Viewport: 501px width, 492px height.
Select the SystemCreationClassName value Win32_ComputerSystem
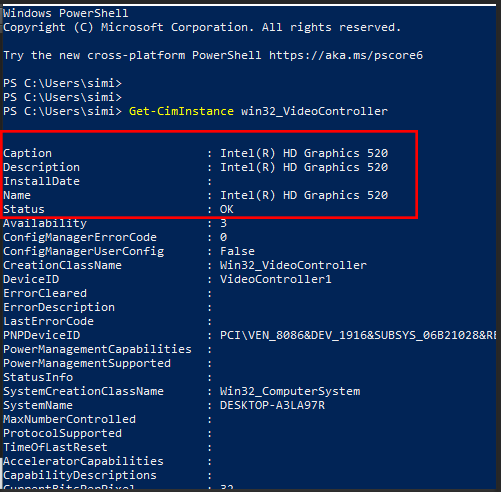(290, 391)
